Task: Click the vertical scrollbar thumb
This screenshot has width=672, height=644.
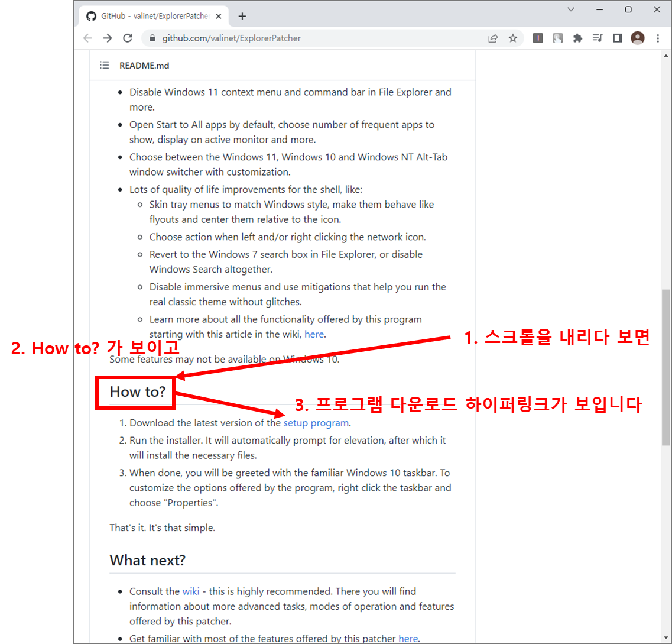Action: click(665, 367)
